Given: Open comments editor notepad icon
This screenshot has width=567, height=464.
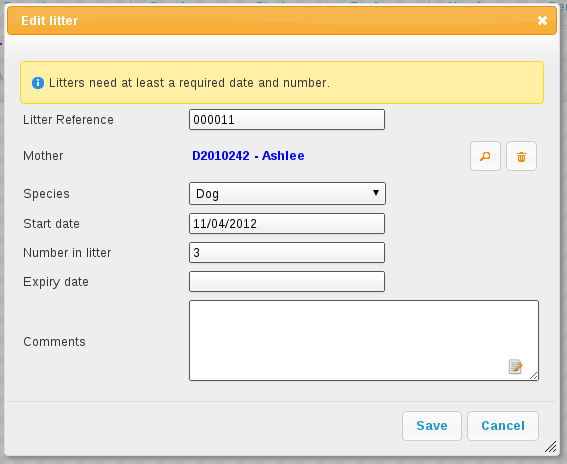Looking at the screenshot, I should click(515, 366).
